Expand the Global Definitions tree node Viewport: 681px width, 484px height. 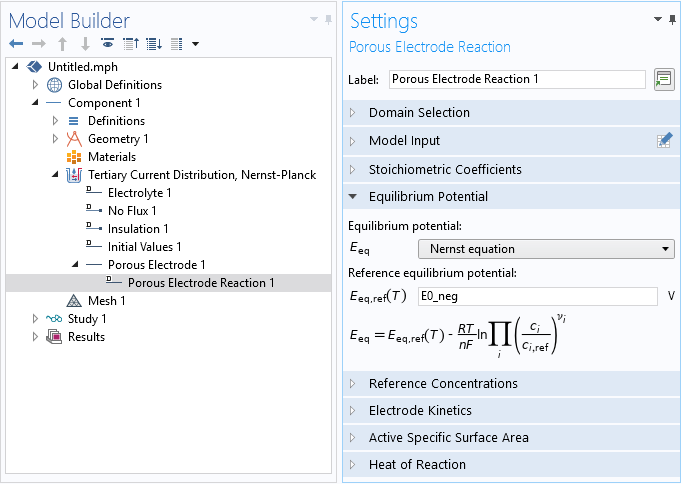pos(36,85)
